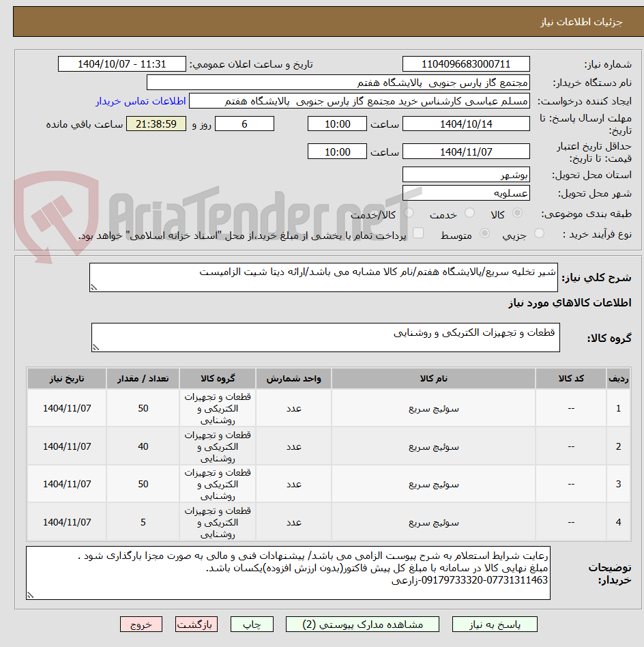This screenshot has height=647, width=644.
Task: Grab the resize handle of توضیحات خریدار box
Action: (x=30, y=595)
